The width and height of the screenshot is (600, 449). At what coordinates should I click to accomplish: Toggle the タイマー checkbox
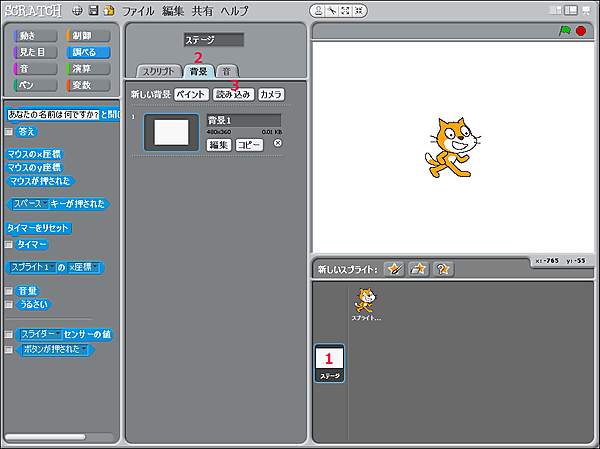tap(9, 244)
